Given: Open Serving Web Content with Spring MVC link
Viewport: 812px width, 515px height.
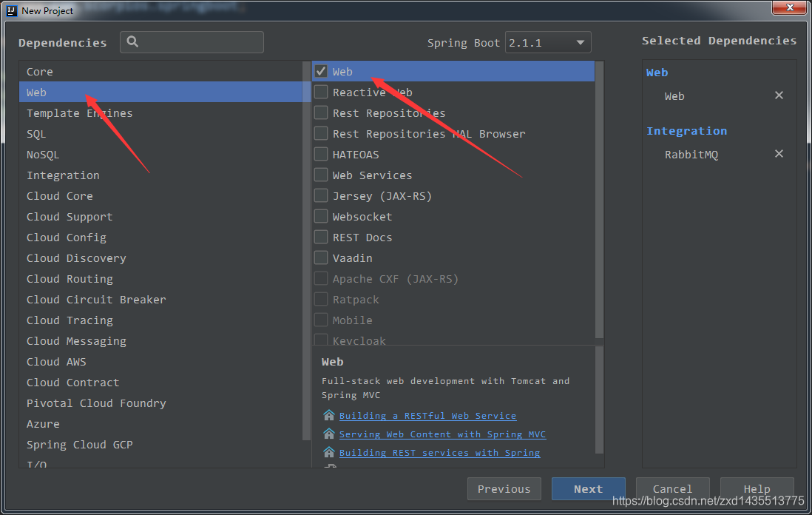Looking at the screenshot, I should pos(442,434).
